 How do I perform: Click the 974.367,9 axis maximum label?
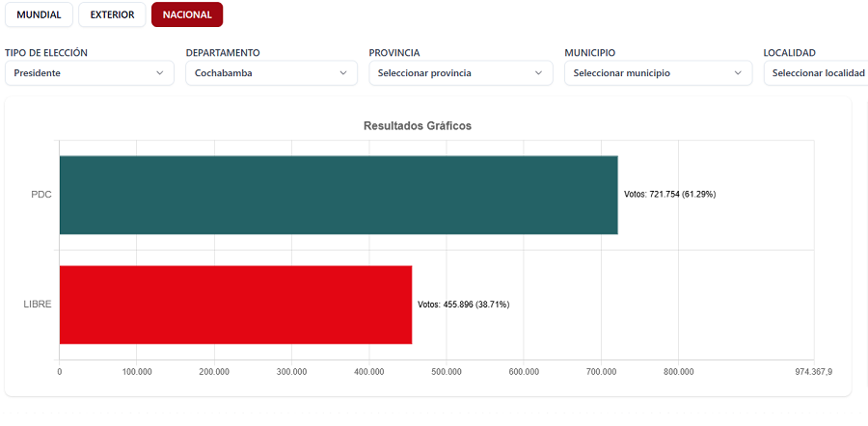(x=813, y=372)
